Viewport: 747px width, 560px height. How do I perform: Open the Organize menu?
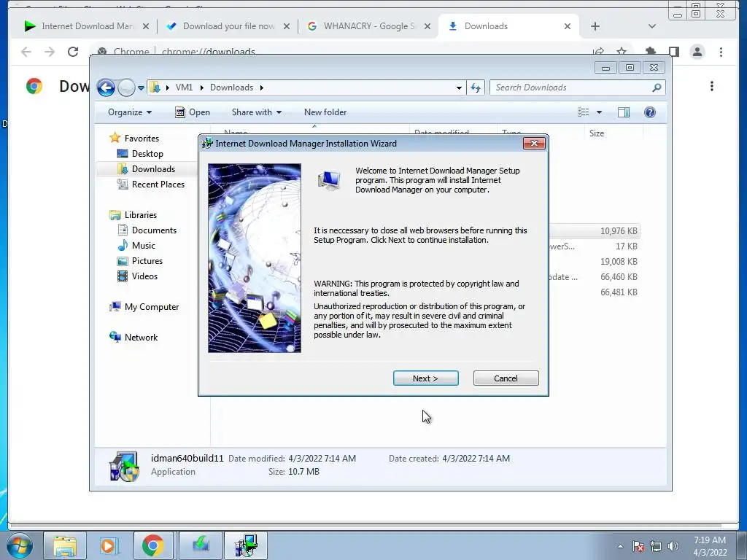130,112
